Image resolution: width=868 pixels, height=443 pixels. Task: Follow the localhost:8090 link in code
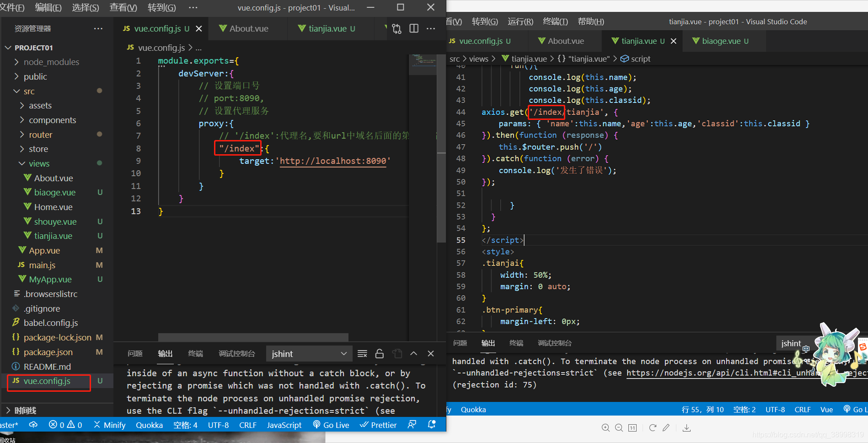point(333,161)
